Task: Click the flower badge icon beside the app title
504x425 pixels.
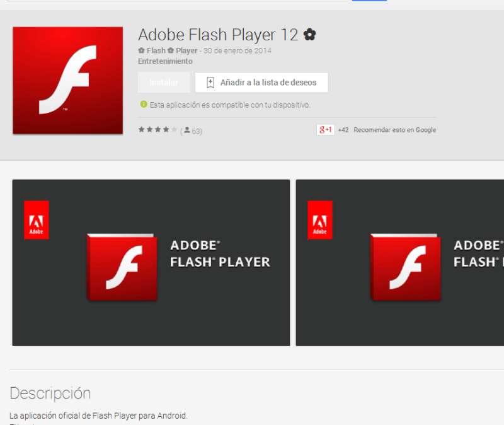Action: click(x=309, y=35)
